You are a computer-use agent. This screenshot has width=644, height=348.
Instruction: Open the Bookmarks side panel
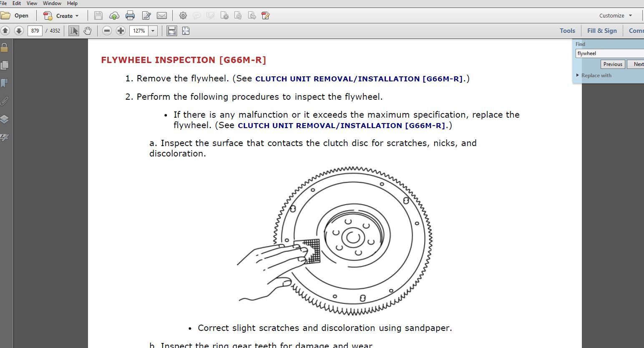(5, 83)
